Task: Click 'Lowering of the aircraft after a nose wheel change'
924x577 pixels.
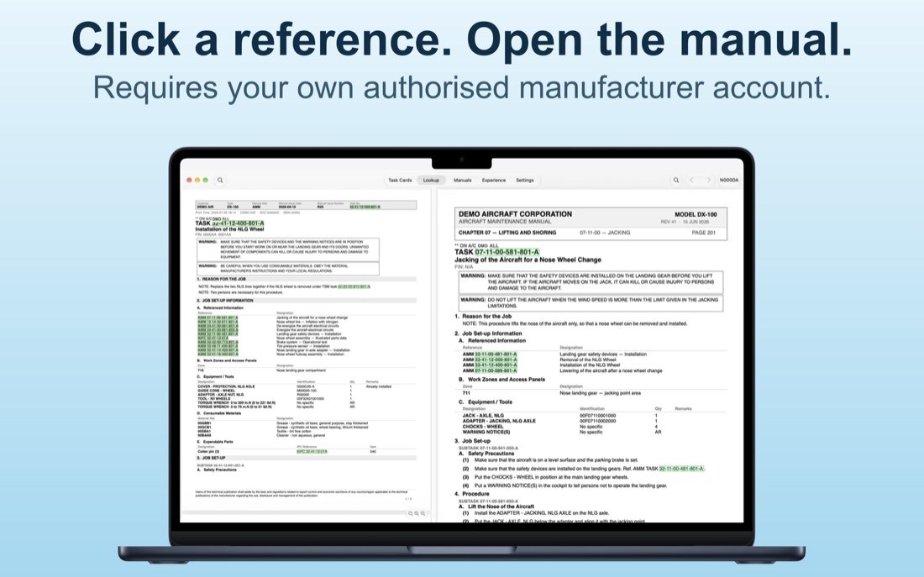Action: click(611, 370)
